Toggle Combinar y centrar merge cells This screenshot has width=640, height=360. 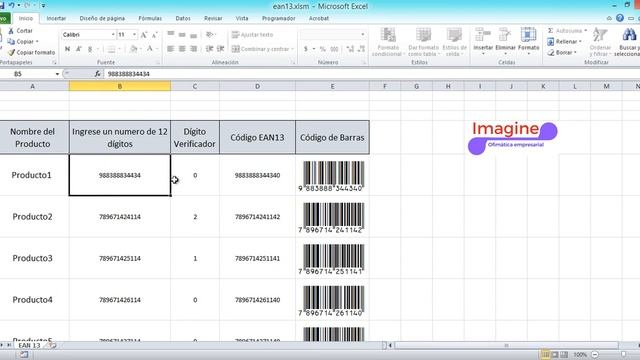[260, 49]
